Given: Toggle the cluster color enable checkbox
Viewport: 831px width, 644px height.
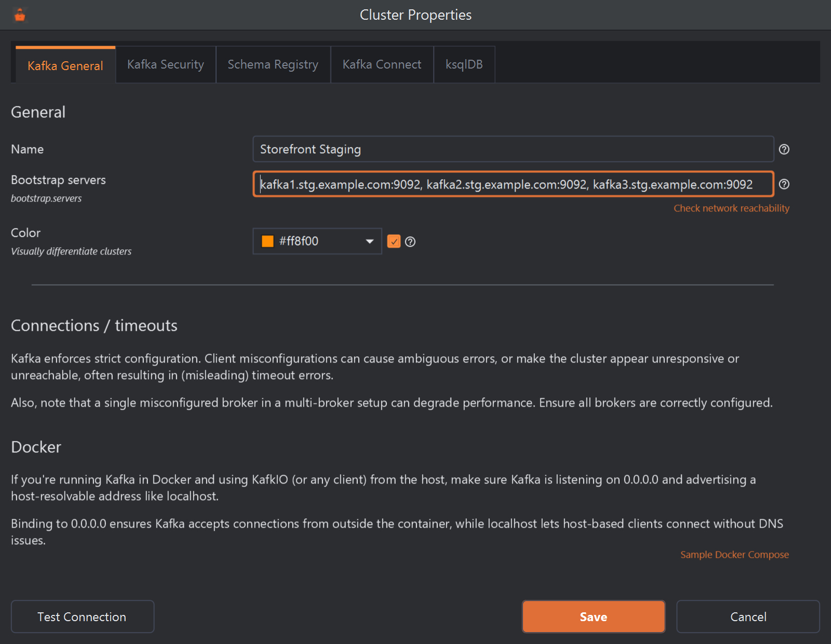Looking at the screenshot, I should click(394, 242).
